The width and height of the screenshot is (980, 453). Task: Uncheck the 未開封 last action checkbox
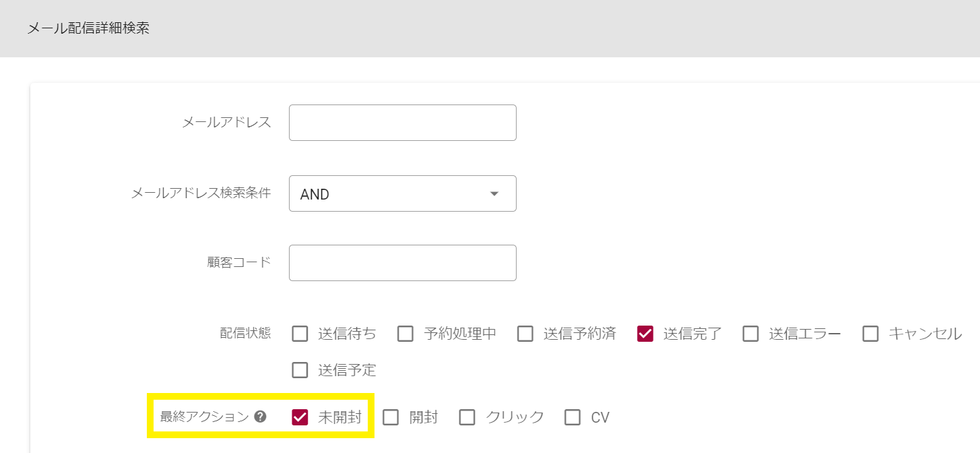click(300, 417)
